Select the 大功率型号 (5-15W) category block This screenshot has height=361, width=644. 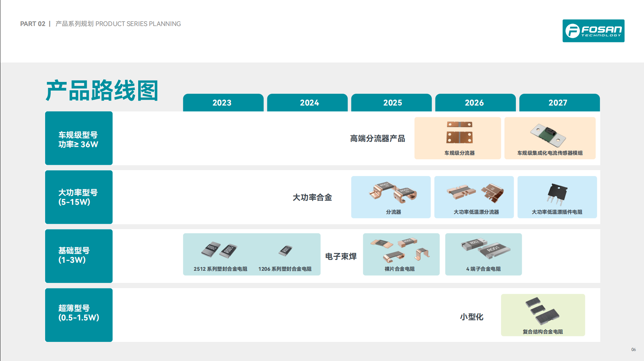79,197
